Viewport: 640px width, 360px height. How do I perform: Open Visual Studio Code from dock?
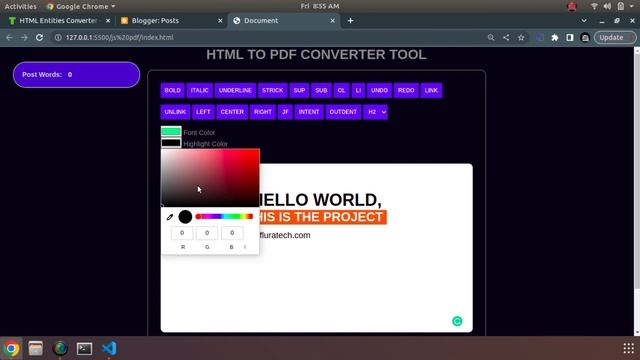109,349
